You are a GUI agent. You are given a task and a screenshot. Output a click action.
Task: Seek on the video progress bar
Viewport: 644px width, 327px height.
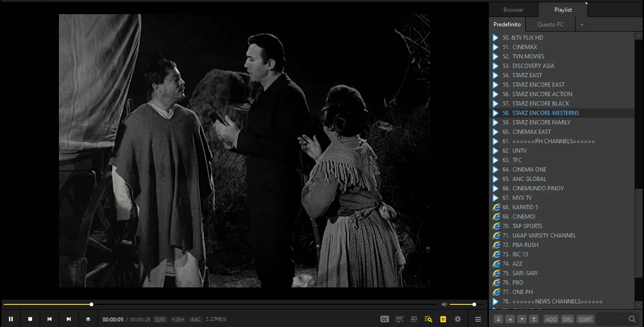coord(220,304)
